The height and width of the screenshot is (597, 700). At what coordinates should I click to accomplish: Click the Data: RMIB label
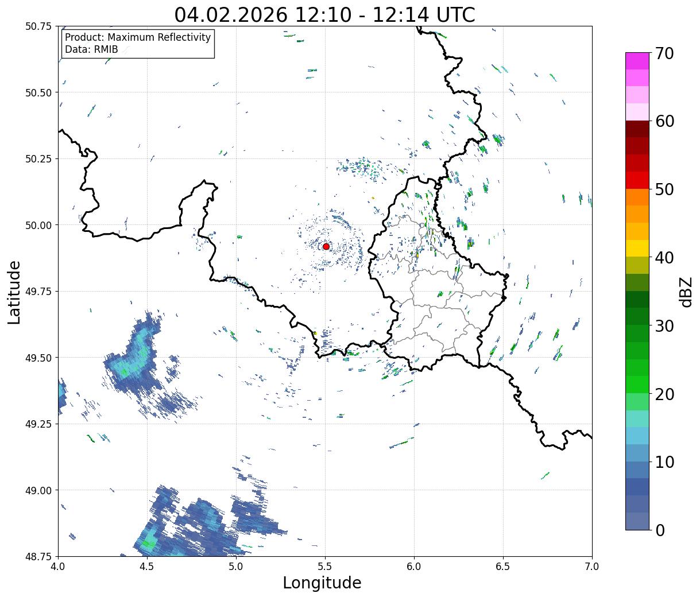91,49
